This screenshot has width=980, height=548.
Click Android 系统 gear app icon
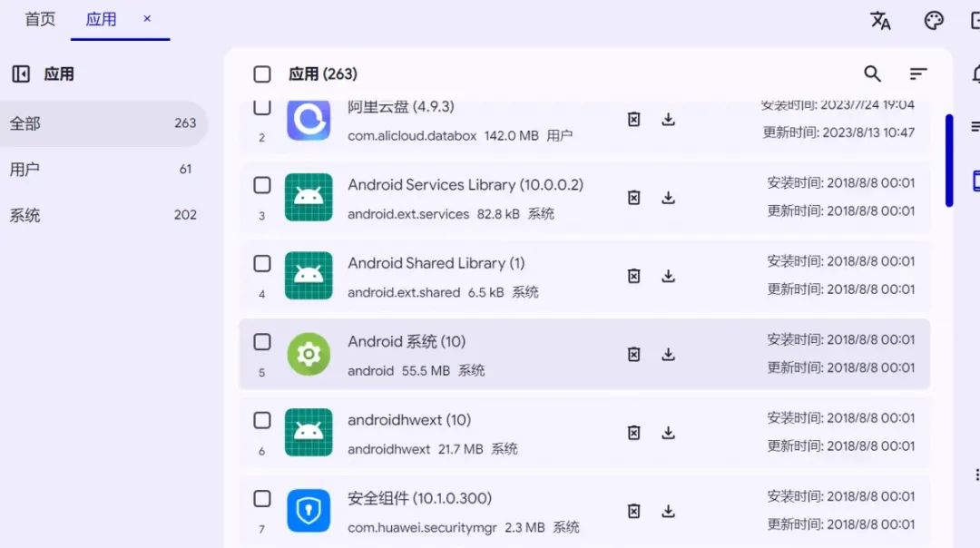click(309, 354)
